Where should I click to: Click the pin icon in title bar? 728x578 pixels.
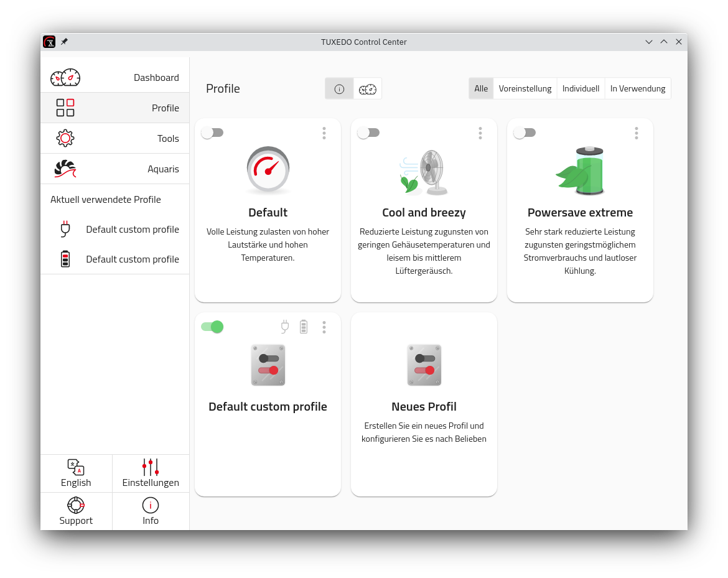65,42
